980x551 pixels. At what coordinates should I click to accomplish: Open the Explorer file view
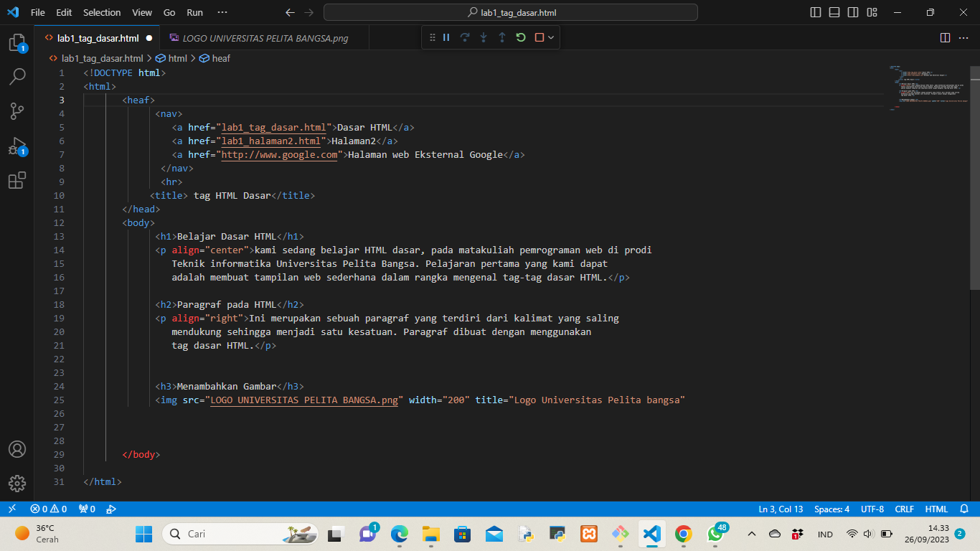point(17,43)
